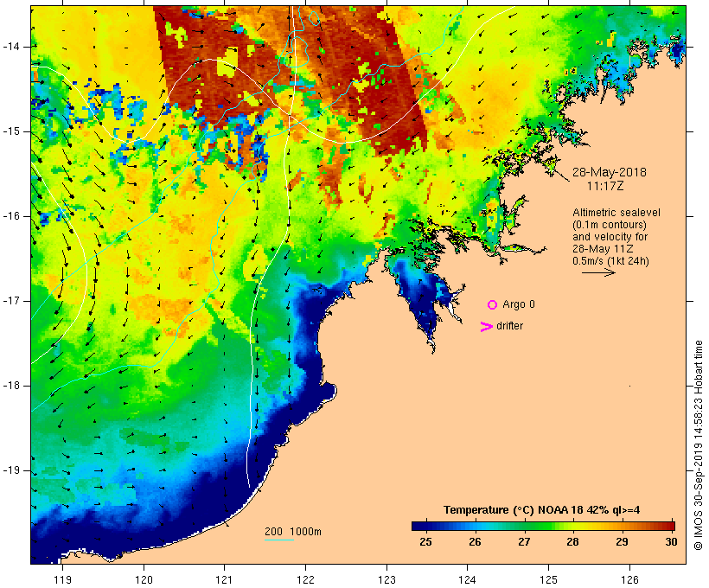The width and height of the screenshot is (709, 588).
Task: Click longitude axis label 121
Action: point(224,579)
